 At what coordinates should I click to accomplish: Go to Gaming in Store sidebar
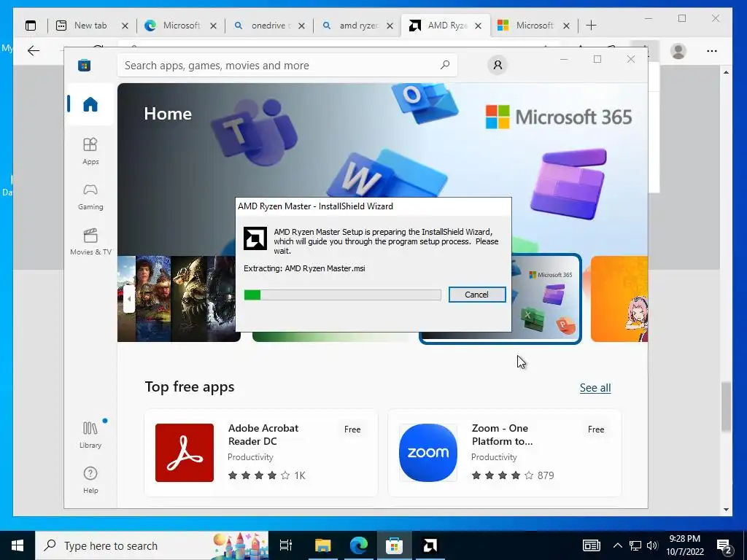click(x=90, y=197)
